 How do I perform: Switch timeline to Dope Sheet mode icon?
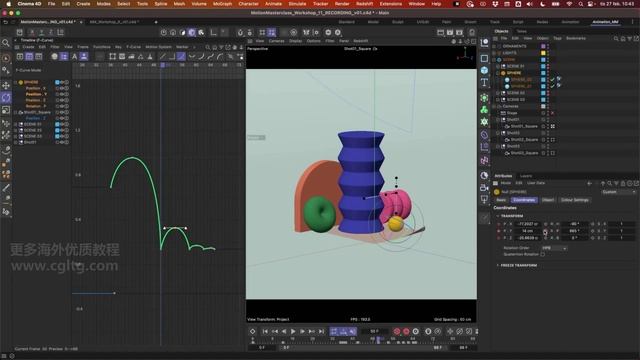(x=20, y=57)
